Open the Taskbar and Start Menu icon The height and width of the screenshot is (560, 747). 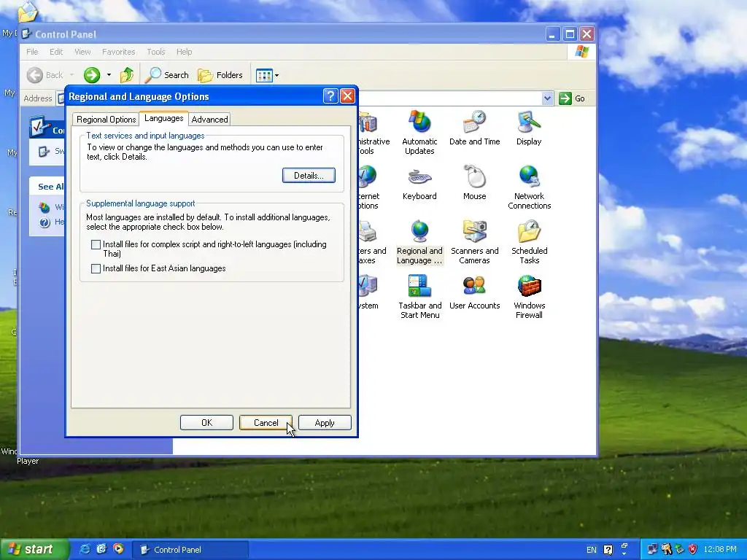coord(419,297)
